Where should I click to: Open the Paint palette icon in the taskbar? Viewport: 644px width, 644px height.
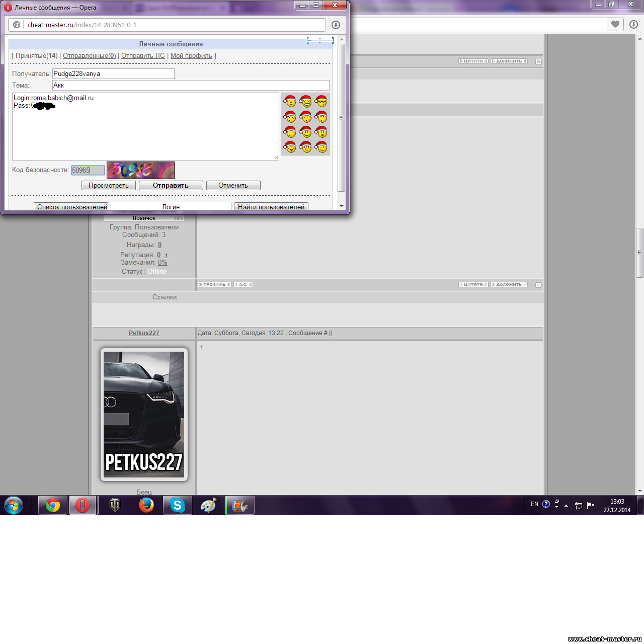pos(208,505)
